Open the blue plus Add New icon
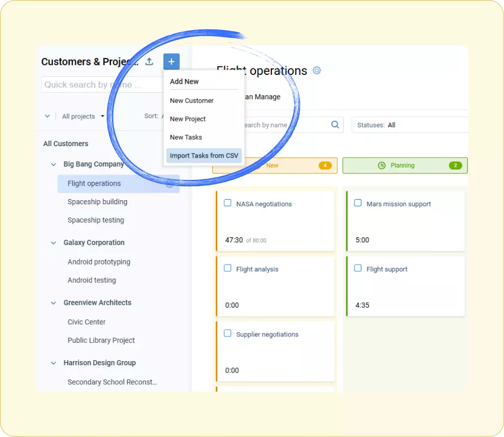The image size is (504, 437). tap(171, 61)
